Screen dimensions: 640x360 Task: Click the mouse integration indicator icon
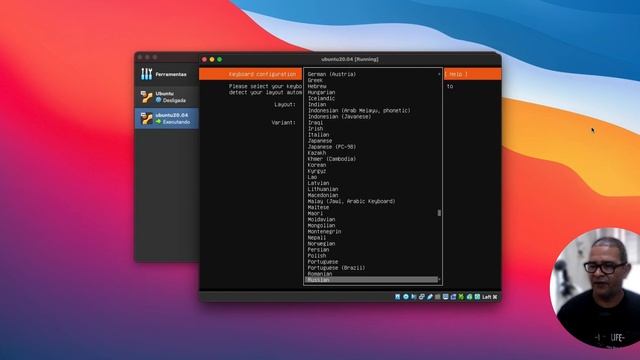point(469,297)
